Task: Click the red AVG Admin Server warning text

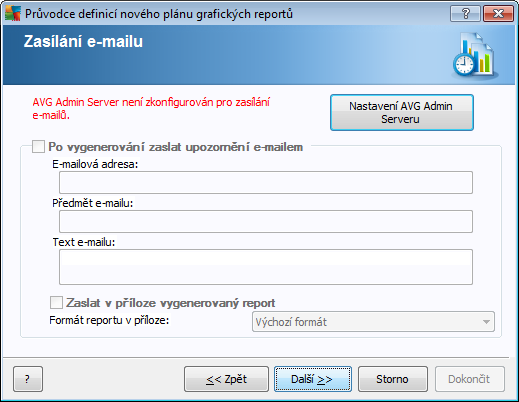Action: [x=151, y=109]
